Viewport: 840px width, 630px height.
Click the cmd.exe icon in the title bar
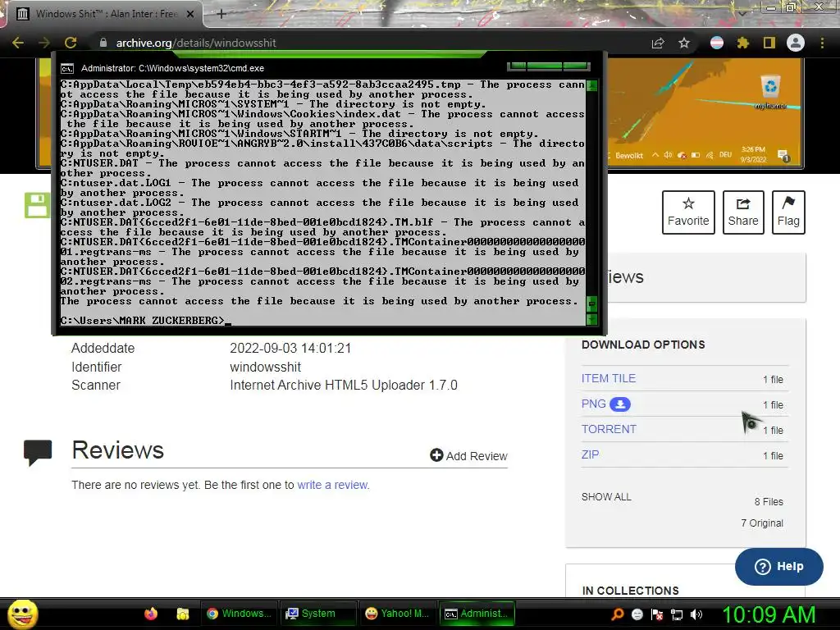[x=67, y=69]
